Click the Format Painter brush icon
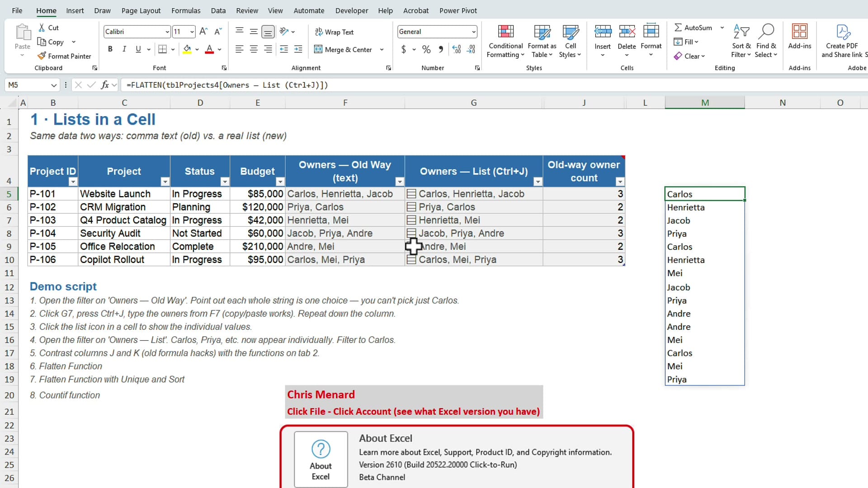 click(x=42, y=56)
